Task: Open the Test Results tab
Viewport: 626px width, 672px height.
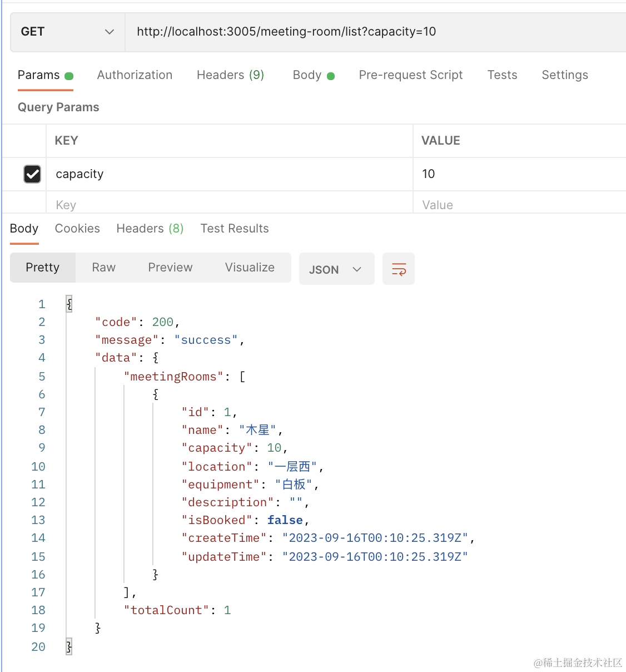Action: [x=234, y=229]
